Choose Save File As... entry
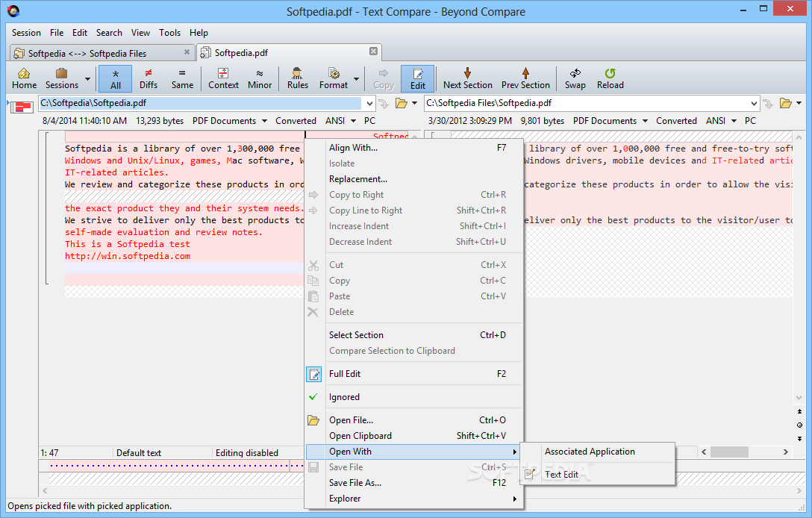812x518 pixels. (413, 483)
